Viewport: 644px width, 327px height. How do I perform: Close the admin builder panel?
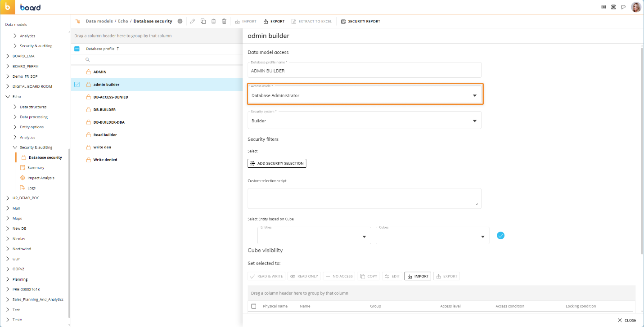(x=627, y=320)
